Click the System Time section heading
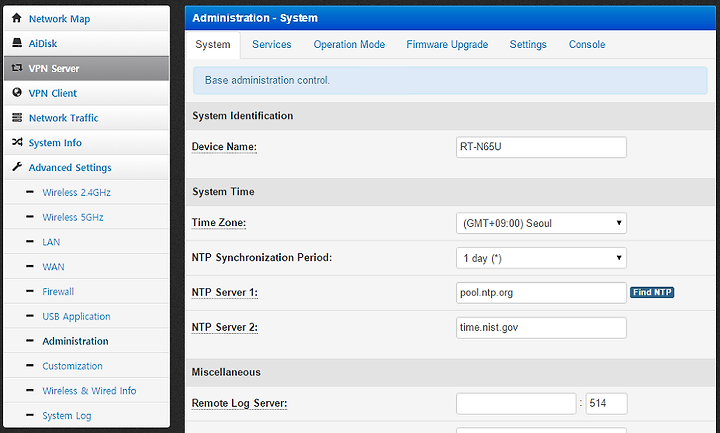Screen dimensions: 720x433 (x=223, y=191)
